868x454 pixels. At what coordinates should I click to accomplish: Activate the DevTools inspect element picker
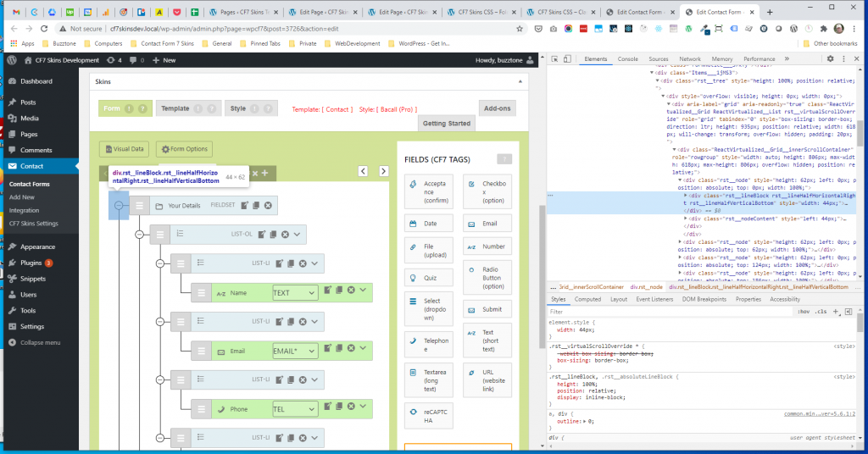click(x=554, y=59)
